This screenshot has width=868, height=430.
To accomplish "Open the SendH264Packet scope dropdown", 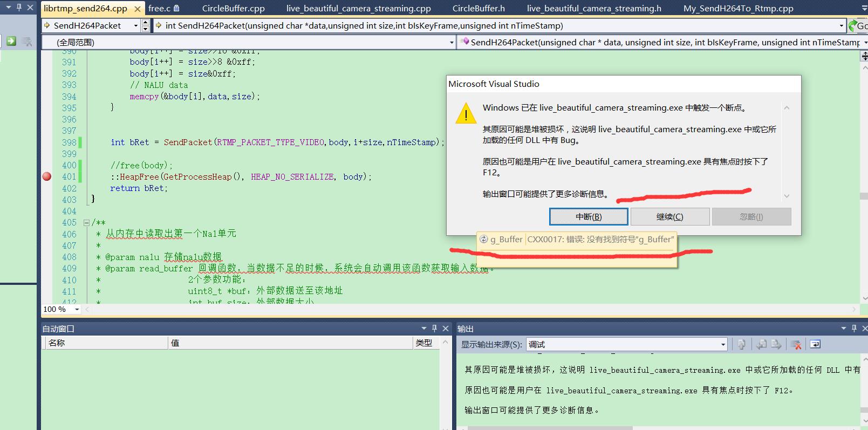I will (x=135, y=25).
